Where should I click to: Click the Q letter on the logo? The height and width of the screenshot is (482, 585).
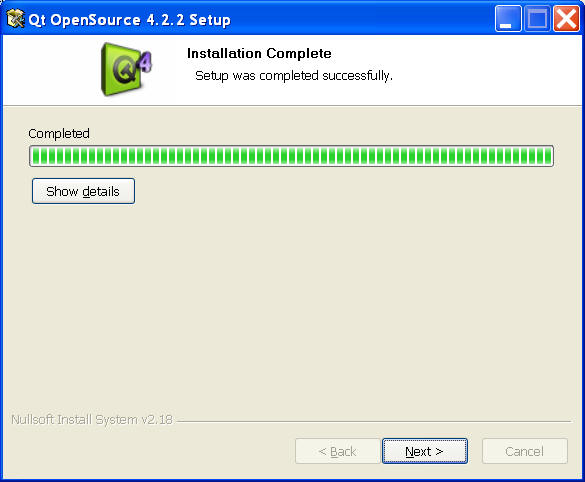click(124, 70)
